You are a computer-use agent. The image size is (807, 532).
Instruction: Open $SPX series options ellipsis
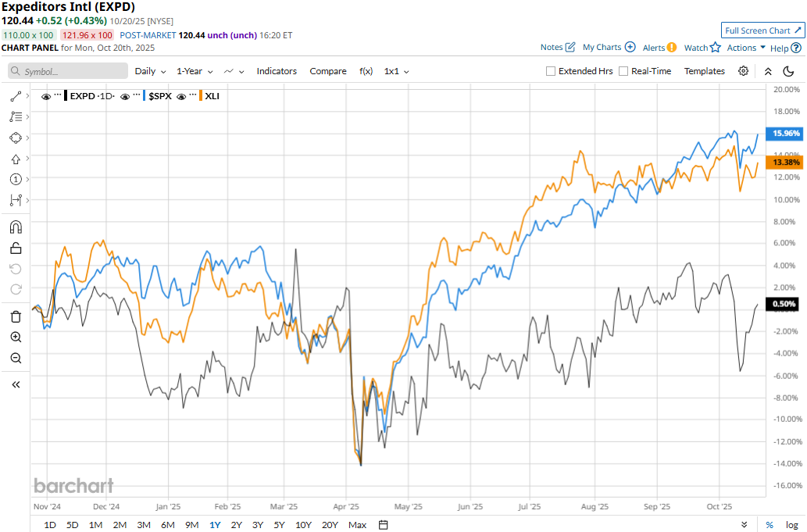137,95
